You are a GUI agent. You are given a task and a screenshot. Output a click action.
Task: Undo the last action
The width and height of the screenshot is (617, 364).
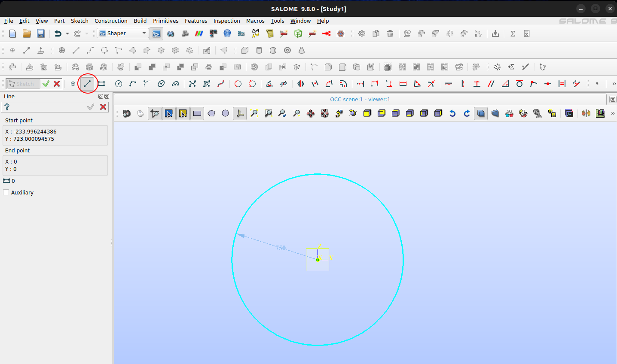(58, 33)
